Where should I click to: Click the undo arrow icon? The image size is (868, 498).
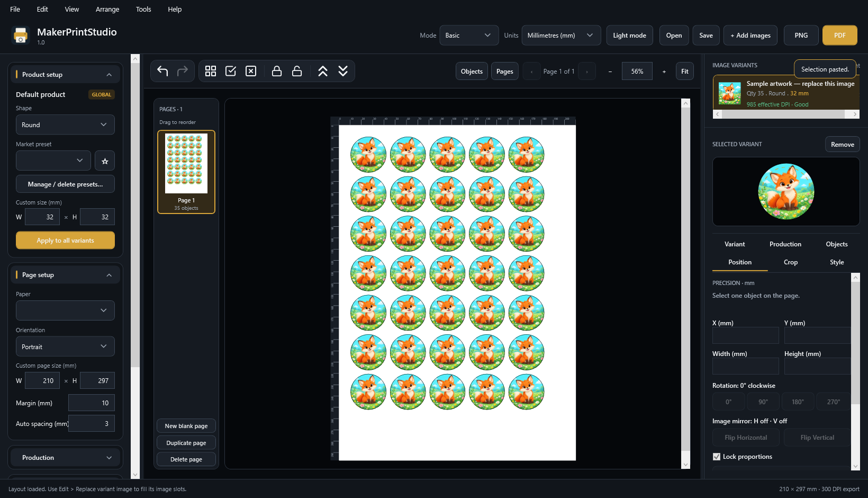click(x=162, y=71)
